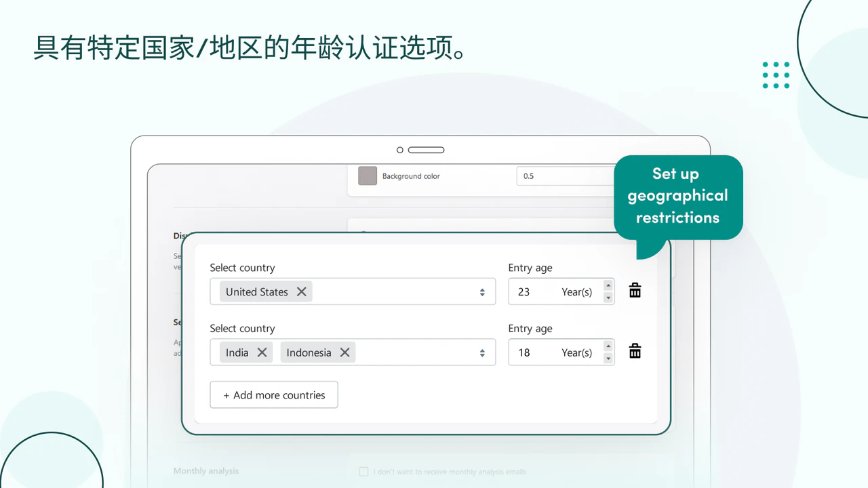Select the India tag text

237,352
